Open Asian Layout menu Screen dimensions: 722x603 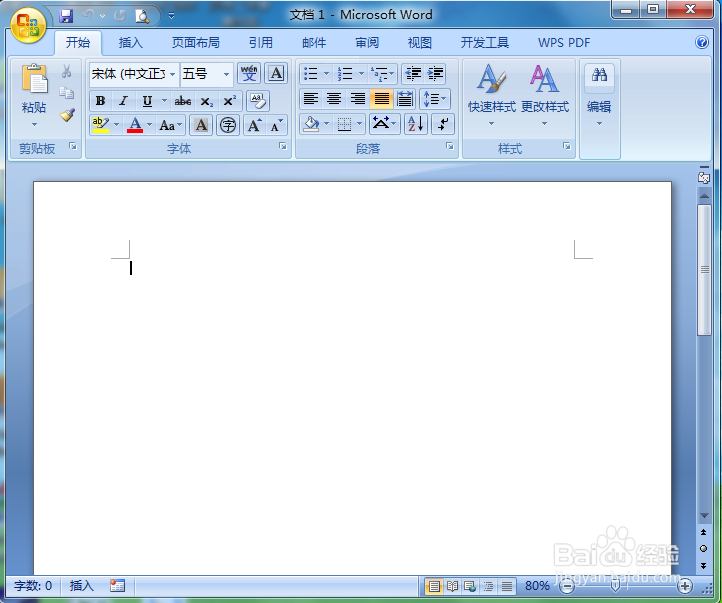click(x=384, y=124)
